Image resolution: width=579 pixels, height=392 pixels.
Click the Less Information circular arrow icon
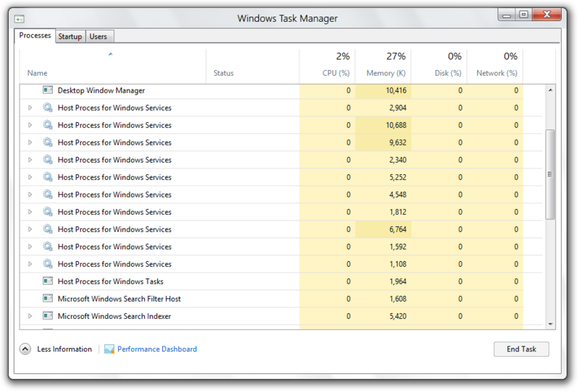click(25, 349)
